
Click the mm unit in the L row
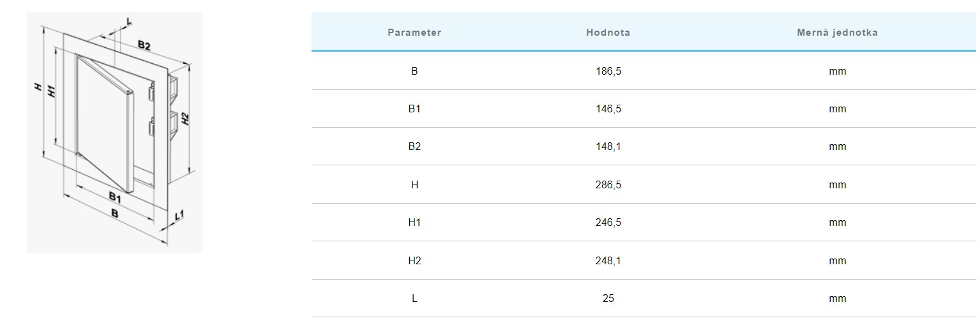pos(837,299)
